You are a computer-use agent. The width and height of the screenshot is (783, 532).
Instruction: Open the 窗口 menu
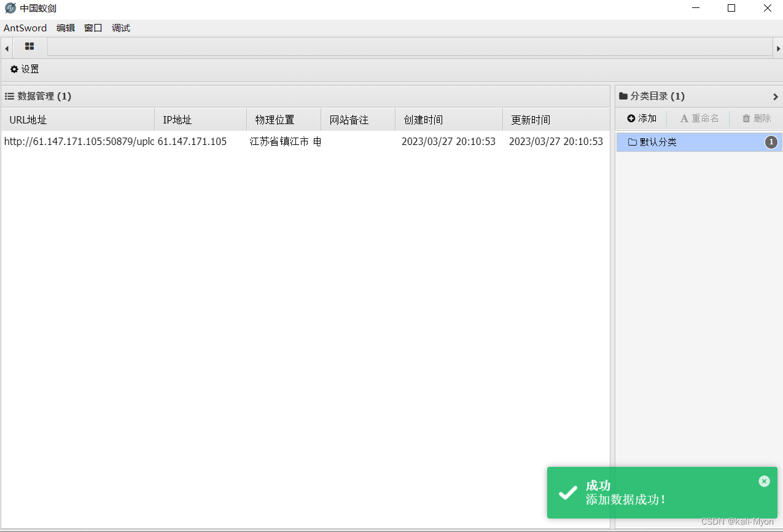pyautogui.click(x=93, y=28)
